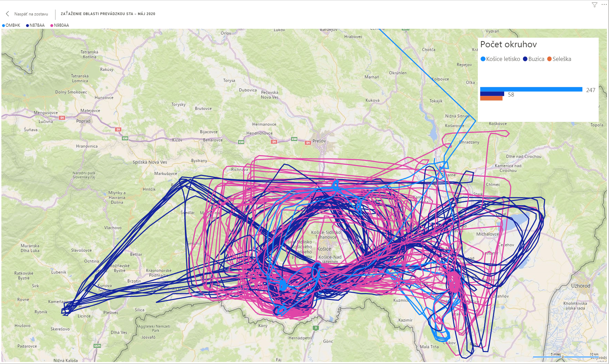Image resolution: width=609 pixels, height=364 pixels.
Task: Click the Počet okruhov chart title
Action: (x=508, y=44)
